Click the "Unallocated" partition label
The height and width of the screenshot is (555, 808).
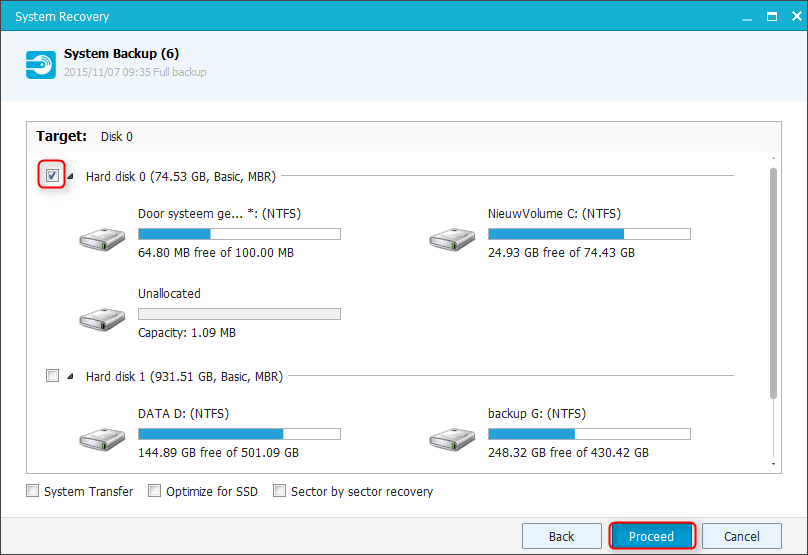[170, 294]
